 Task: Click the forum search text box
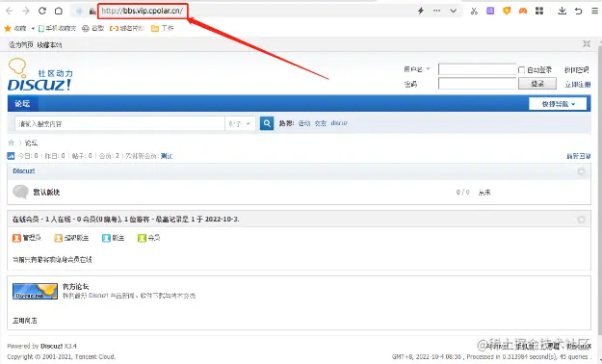pos(119,123)
